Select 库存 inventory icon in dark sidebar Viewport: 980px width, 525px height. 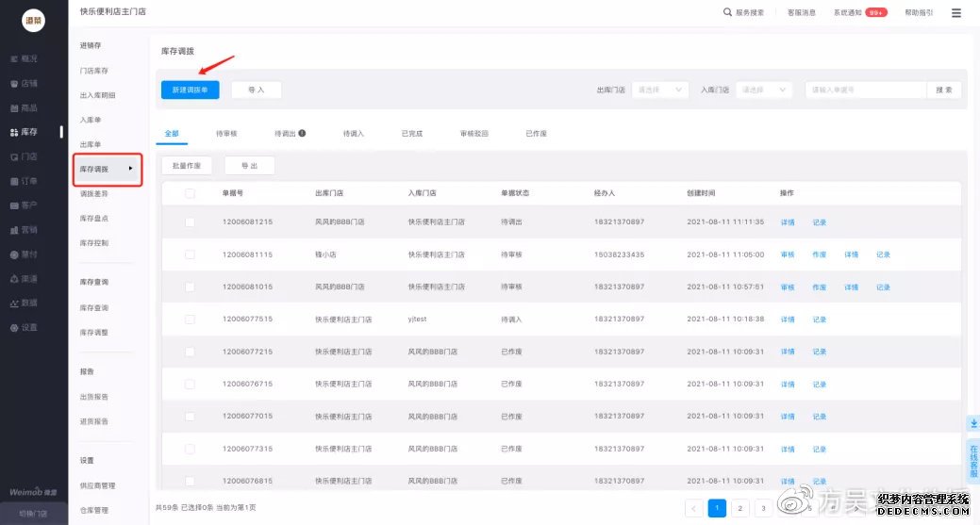pyautogui.click(x=14, y=132)
